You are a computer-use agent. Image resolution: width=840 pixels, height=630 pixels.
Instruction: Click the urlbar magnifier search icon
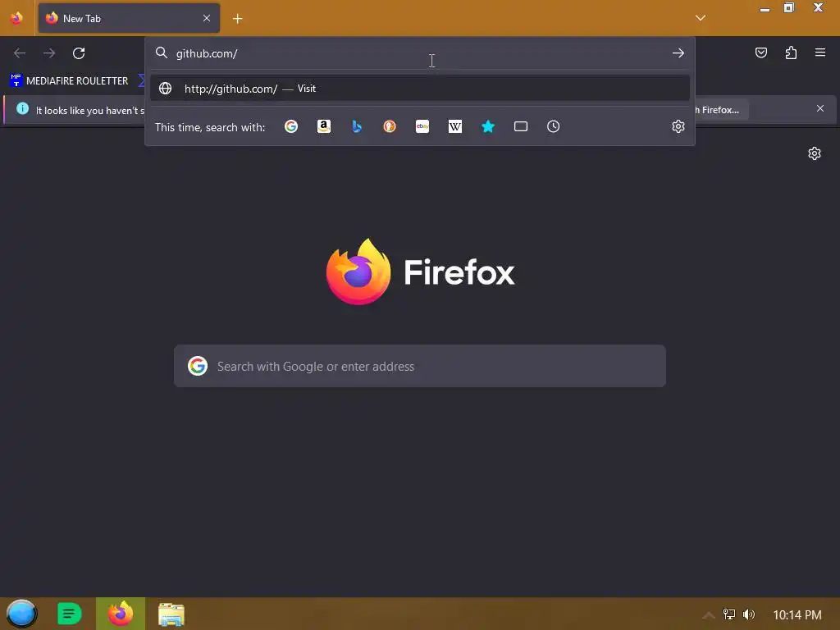pos(162,52)
